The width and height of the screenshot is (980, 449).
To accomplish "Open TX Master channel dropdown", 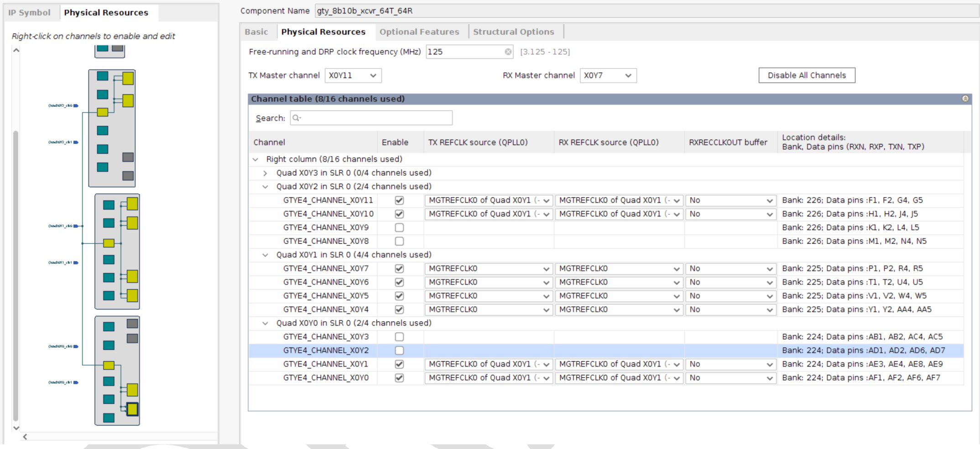I will pyautogui.click(x=353, y=76).
